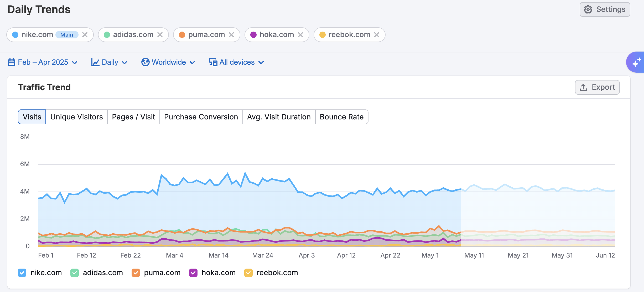Expand the Feb – Apr 2025 dropdown
Image resolution: width=644 pixels, height=292 pixels.
43,62
